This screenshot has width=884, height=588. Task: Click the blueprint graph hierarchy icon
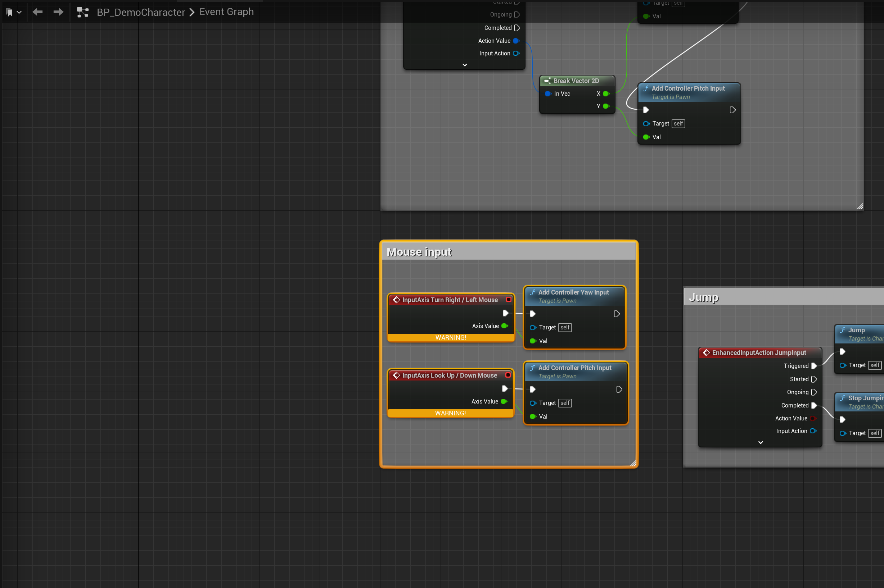[x=82, y=12]
